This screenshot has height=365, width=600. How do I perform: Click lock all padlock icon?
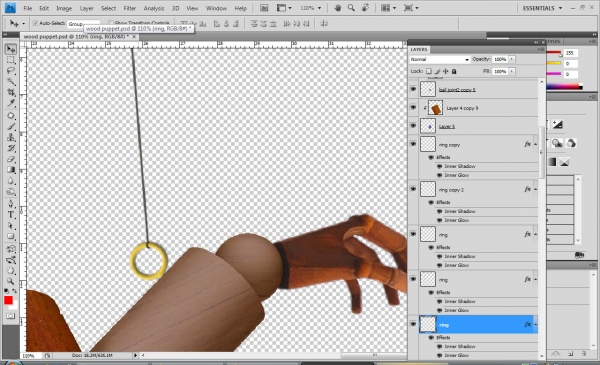pos(454,71)
